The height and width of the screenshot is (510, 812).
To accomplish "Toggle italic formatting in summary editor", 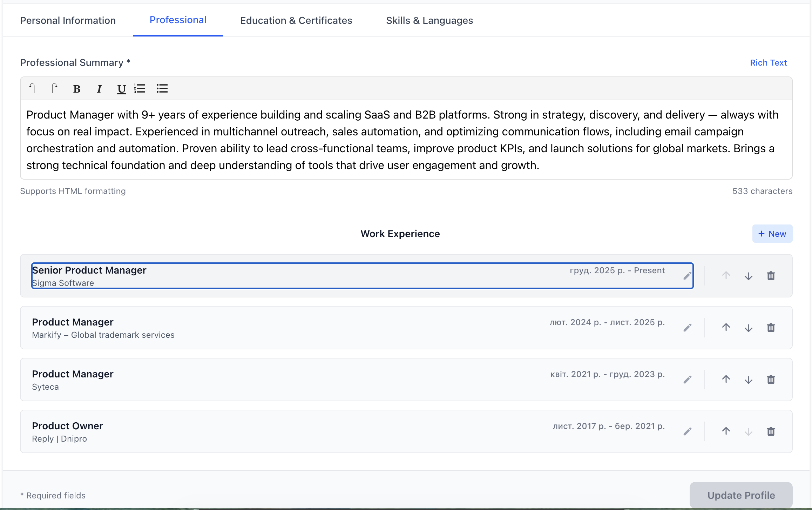I will pyautogui.click(x=99, y=89).
